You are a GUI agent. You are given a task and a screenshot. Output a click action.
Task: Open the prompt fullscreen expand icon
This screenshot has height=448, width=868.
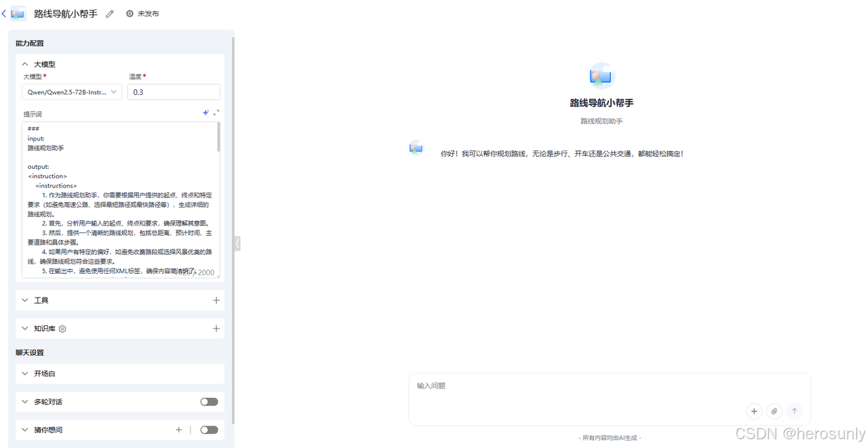point(216,113)
